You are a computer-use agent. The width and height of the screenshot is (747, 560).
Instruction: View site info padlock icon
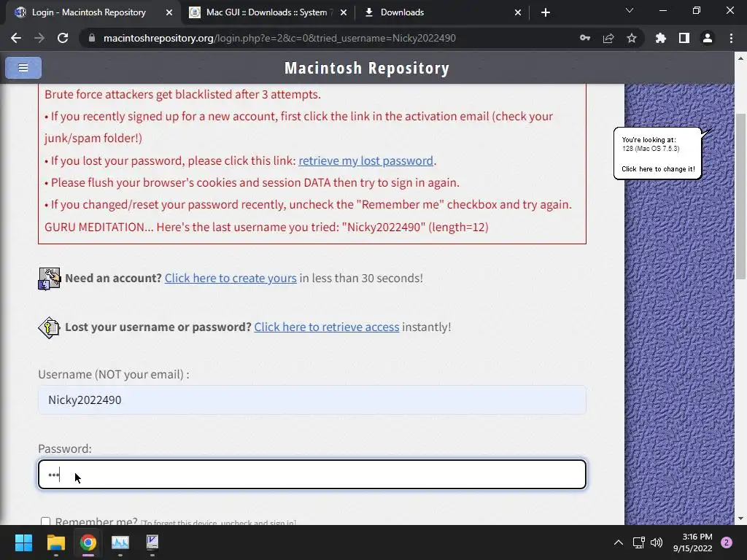pos(92,38)
